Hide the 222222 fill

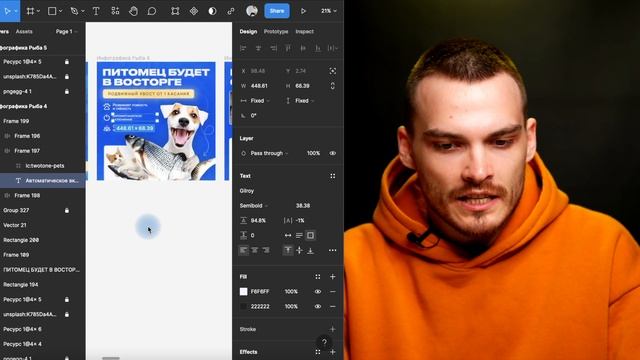coord(318,306)
